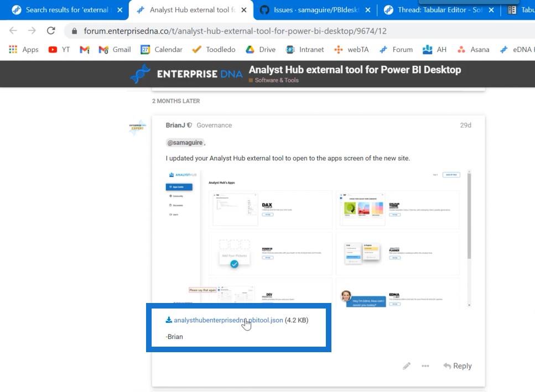The height and width of the screenshot is (392, 535).
Task: Close the Analyst Hub external tool tab
Action: [x=244, y=10]
